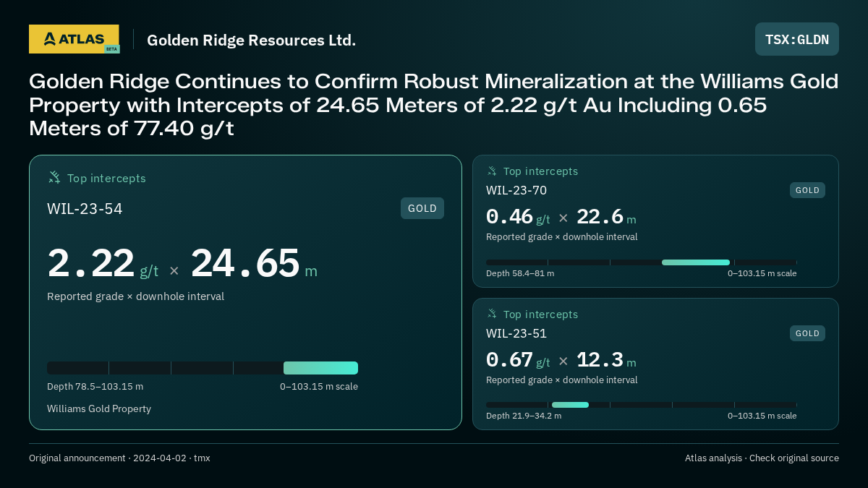Click the drill icon in WIL-23-54 card
The height and width of the screenshot is (488, 868).
tap(54, 177)
